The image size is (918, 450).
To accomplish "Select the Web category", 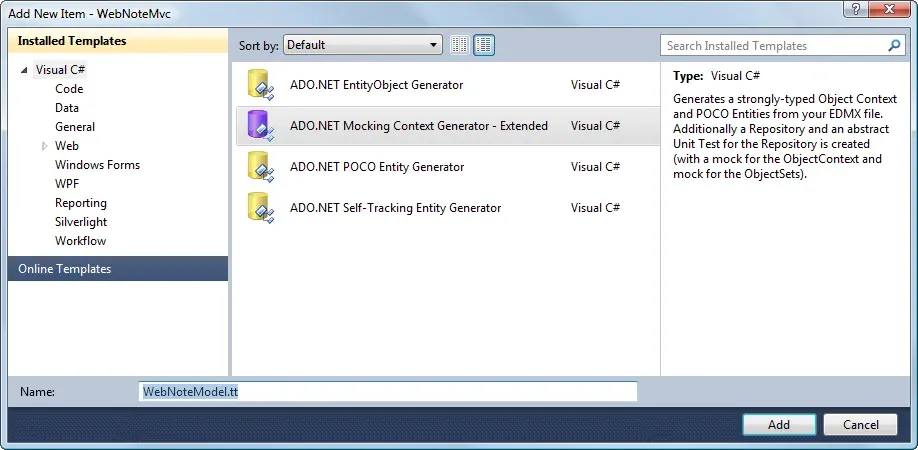I will [67, 146].
